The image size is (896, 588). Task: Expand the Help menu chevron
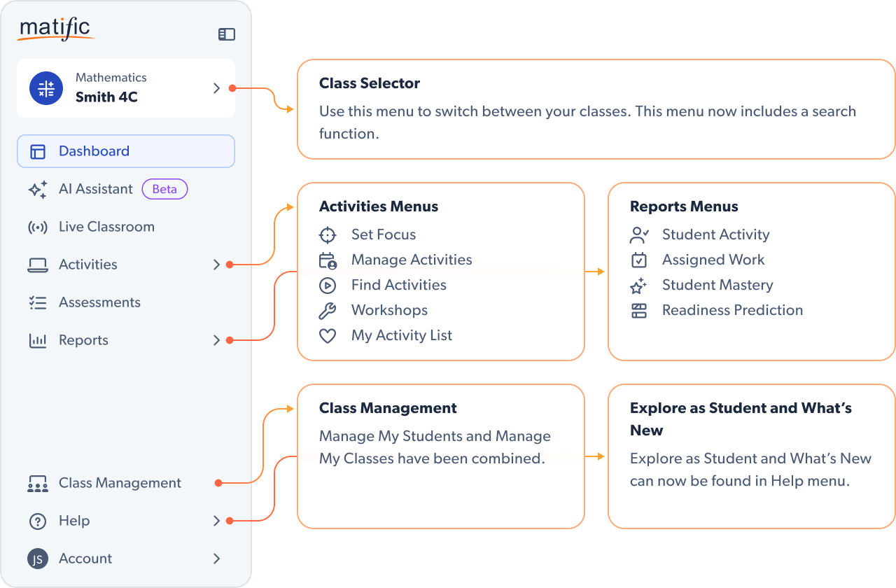[x=216, y=521]
